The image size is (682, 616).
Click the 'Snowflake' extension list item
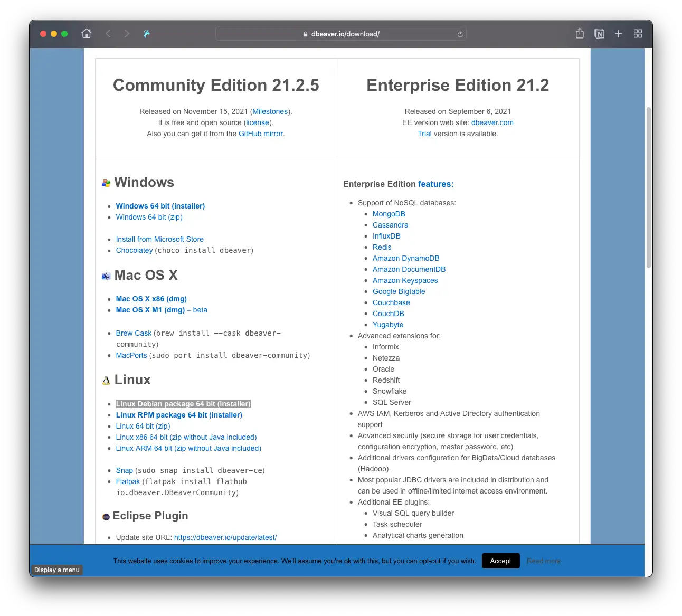390,391
